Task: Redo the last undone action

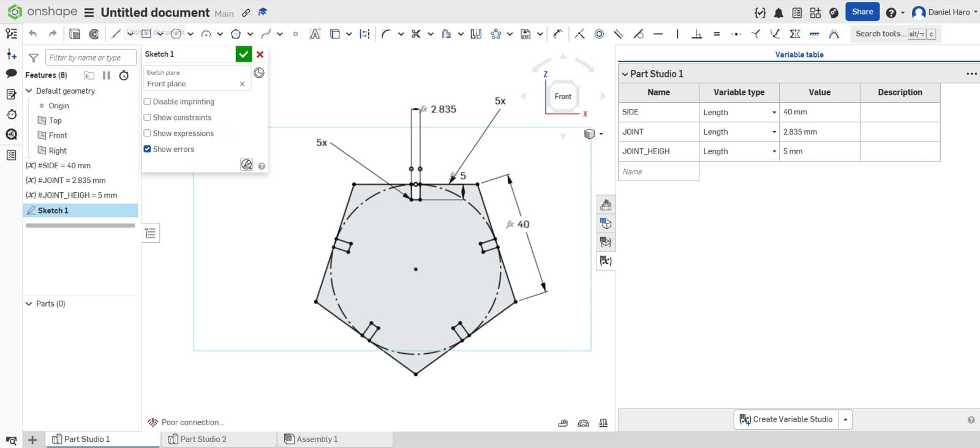Action: point(53,34)
